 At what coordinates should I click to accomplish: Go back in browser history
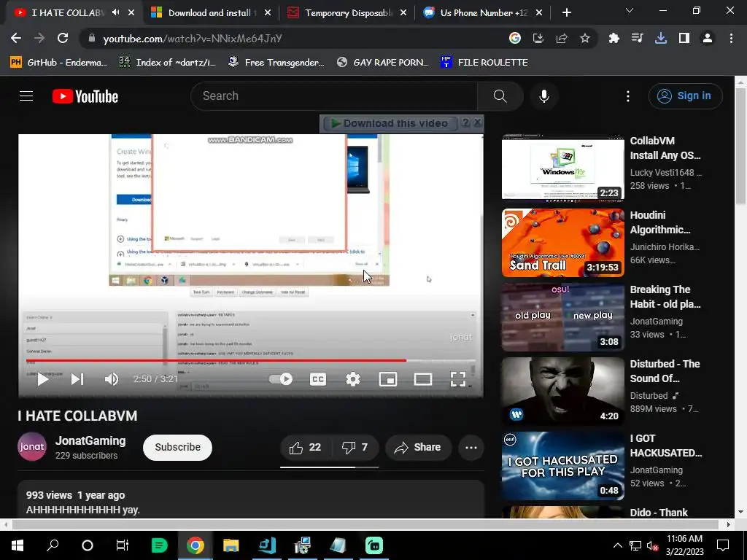(x=16, y=38)
